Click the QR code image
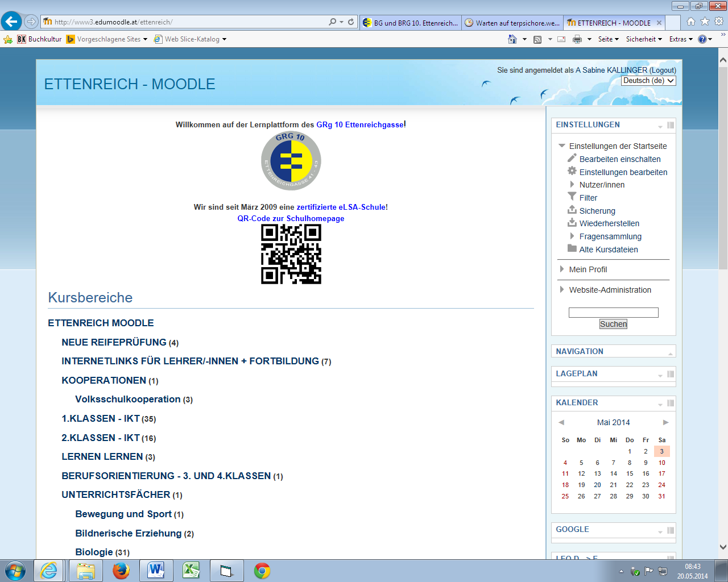Viewport: 728px width, 582px height. (291, 254)
